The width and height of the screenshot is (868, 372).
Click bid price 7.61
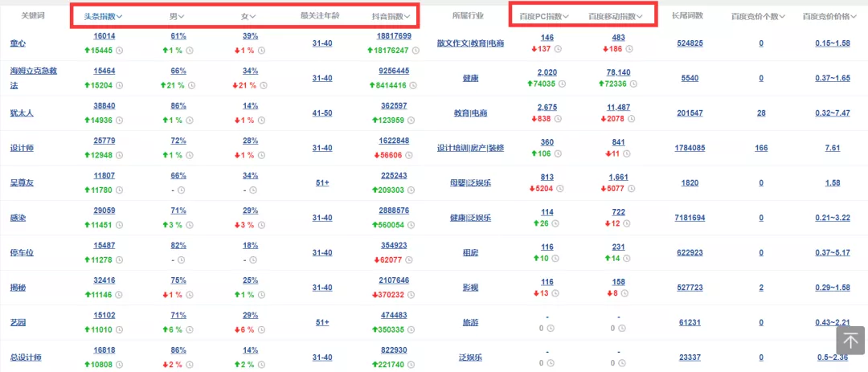click(x=832, y=148)
